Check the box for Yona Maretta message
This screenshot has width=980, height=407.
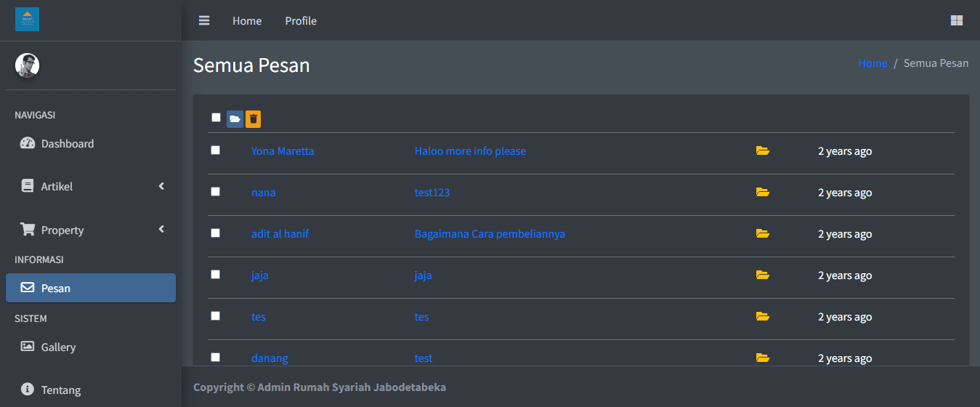point(215,150)
